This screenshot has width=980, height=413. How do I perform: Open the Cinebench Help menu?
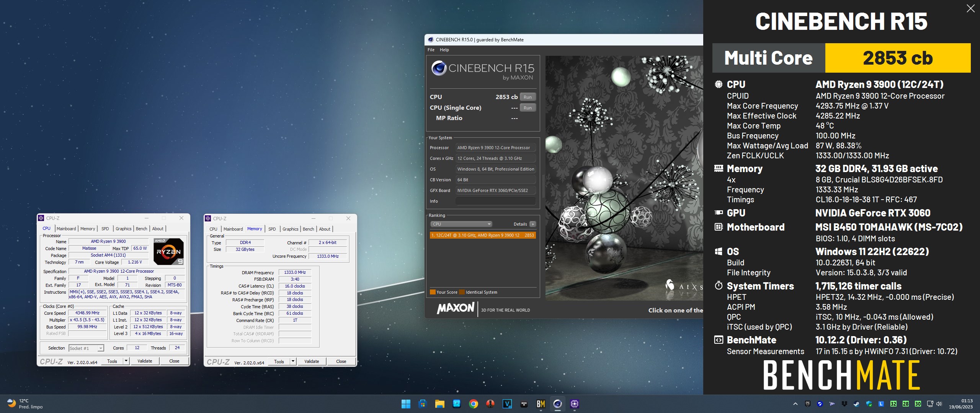tap(444, 50)
